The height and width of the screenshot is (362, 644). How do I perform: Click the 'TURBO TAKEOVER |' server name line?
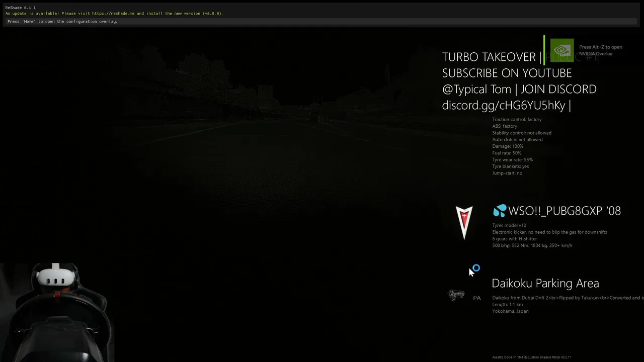pyautogui.click(x=492, y=57)
